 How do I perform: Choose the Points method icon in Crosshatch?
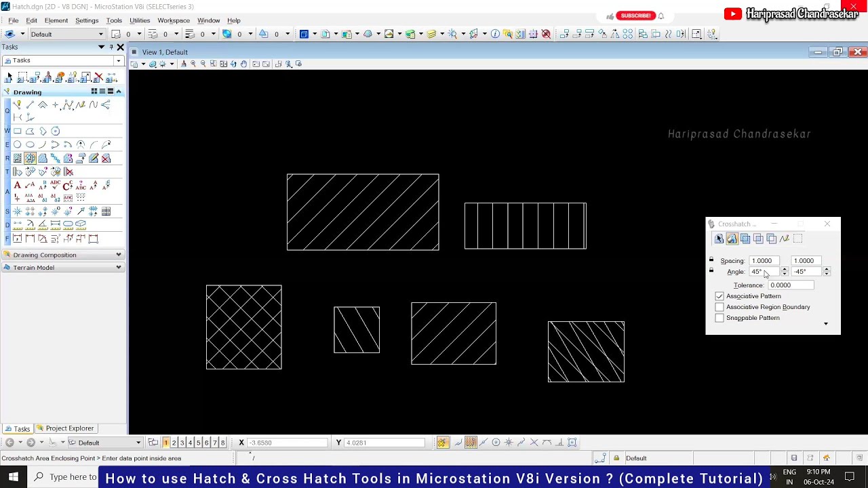pos(785,239)
